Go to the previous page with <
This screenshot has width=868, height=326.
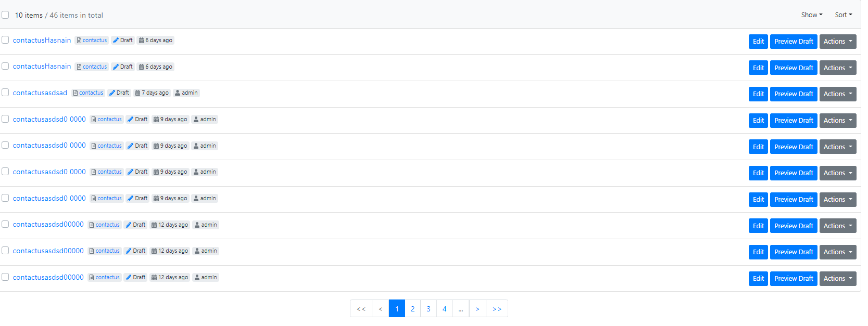381,309
